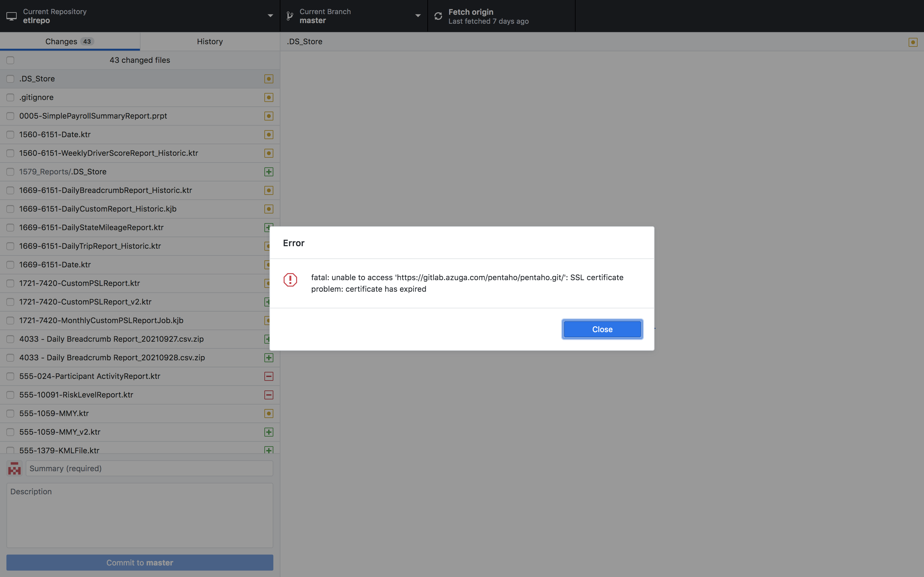Check the checkbox for 1560-6151-Date.ktr
This screenshot has width=924, height=577.
(10, 134)
